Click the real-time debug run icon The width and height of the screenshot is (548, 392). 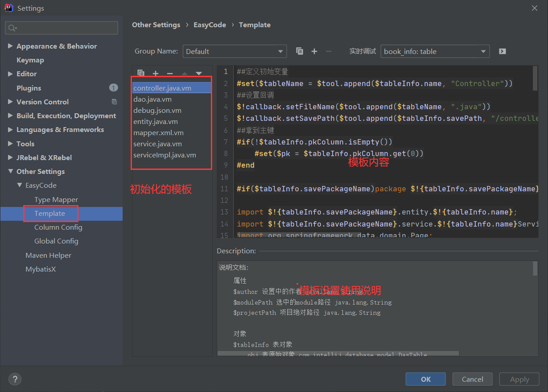(x=503, y=51)
